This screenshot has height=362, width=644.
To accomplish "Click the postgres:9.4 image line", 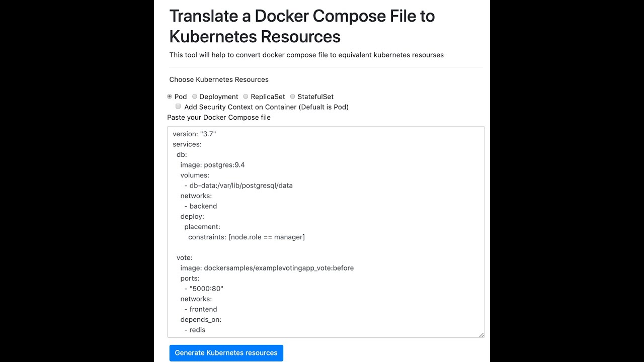I will 212,165.
